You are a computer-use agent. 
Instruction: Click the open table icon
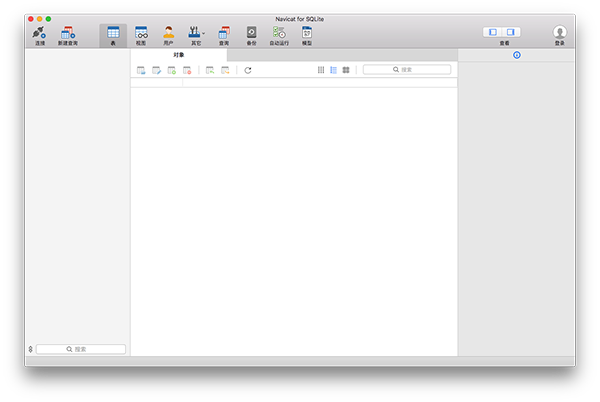tap(141, 70)
